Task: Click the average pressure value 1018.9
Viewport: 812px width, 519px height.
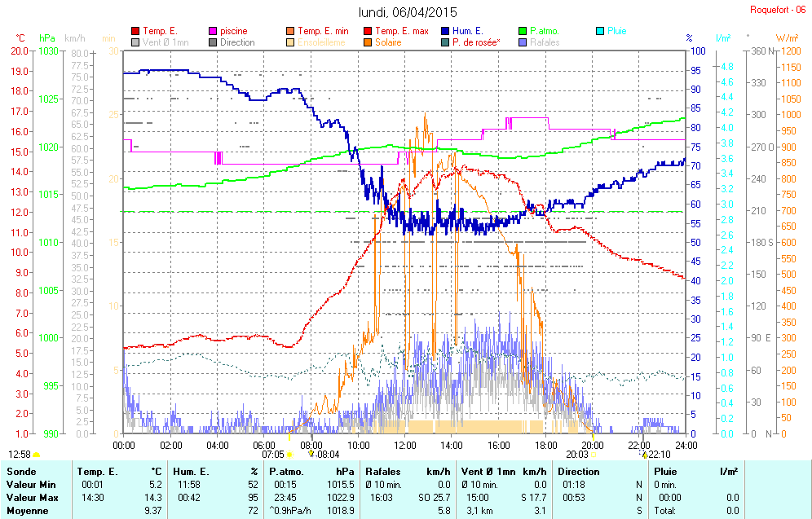Action: point(341,511)
